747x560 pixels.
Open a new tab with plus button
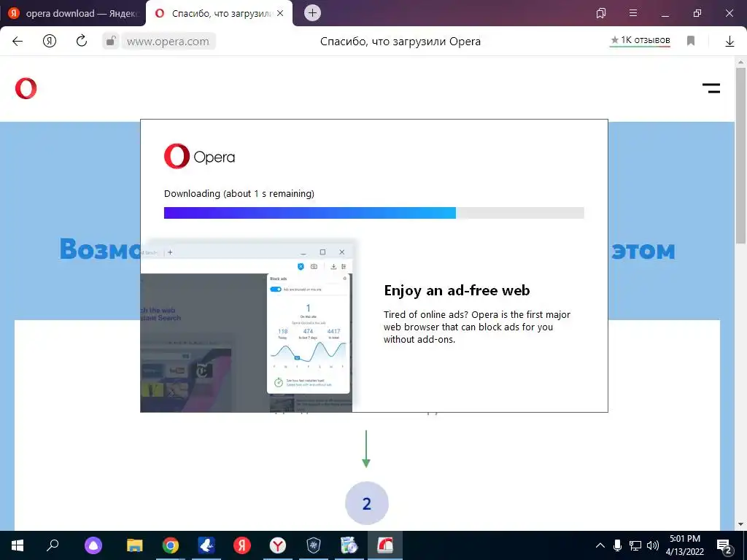point(312,13)
